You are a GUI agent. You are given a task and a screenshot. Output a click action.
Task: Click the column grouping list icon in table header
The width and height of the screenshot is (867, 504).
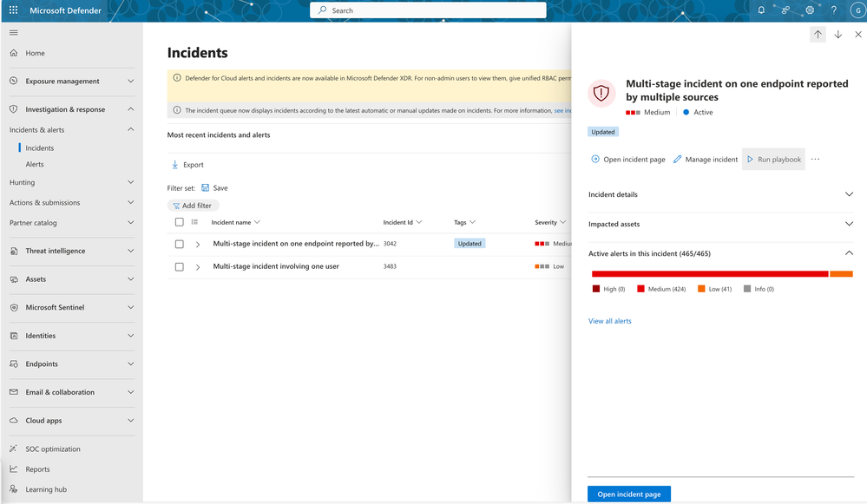tap(194, 222)
